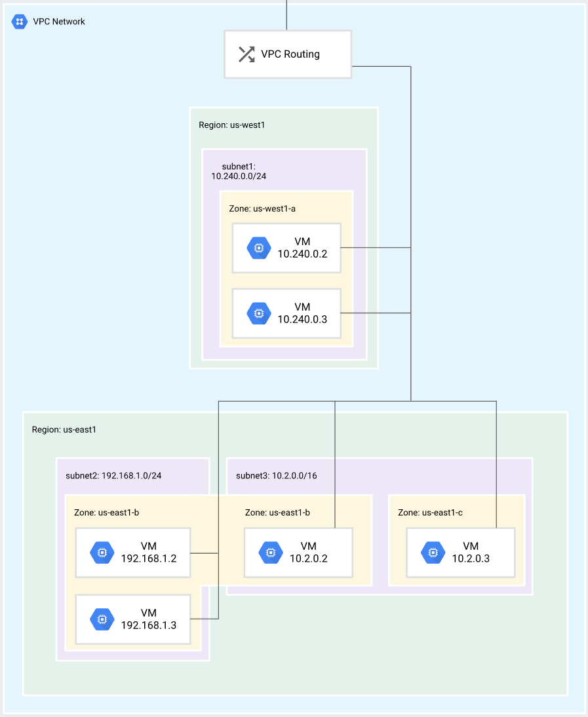Click the subnet3: 10.2.0.0/16 label
This screenshot has height=717, width=588.
(x=276, y=476)
